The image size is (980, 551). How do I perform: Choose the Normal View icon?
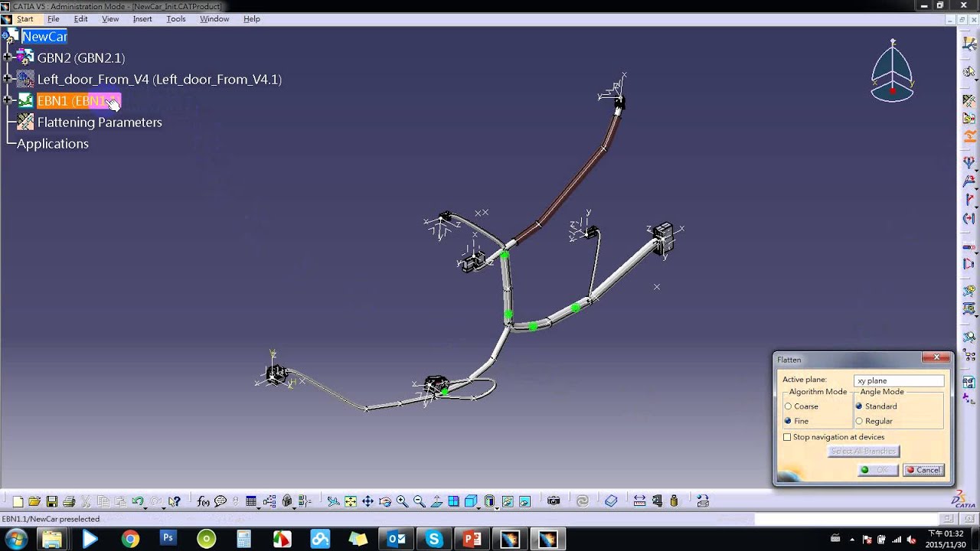click(436, 501)
